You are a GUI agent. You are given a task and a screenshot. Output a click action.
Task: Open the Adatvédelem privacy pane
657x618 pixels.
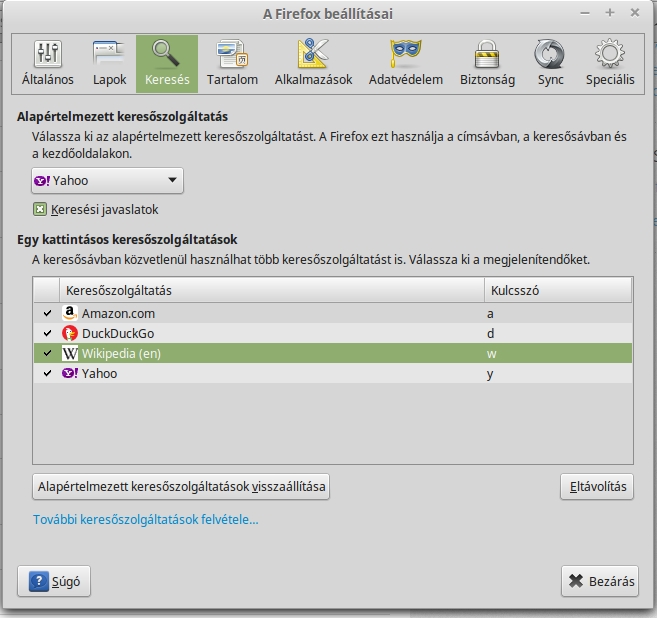pos(406,64)
